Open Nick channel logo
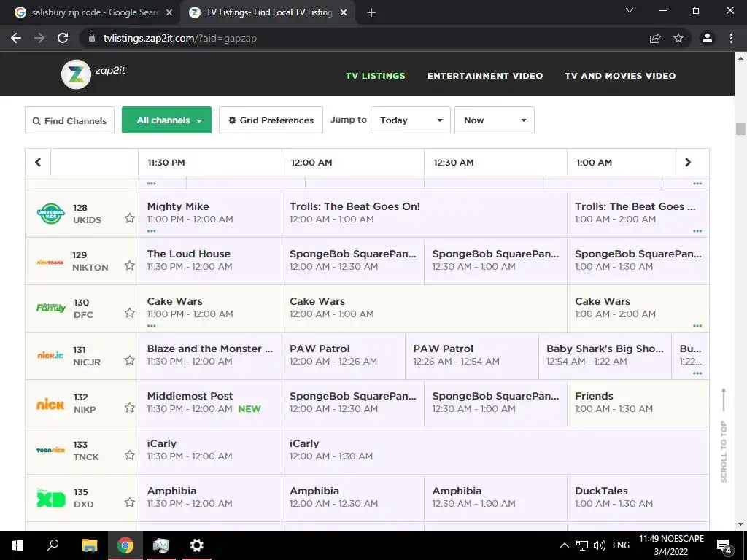747x560 pixels. [x=50, y=404]
